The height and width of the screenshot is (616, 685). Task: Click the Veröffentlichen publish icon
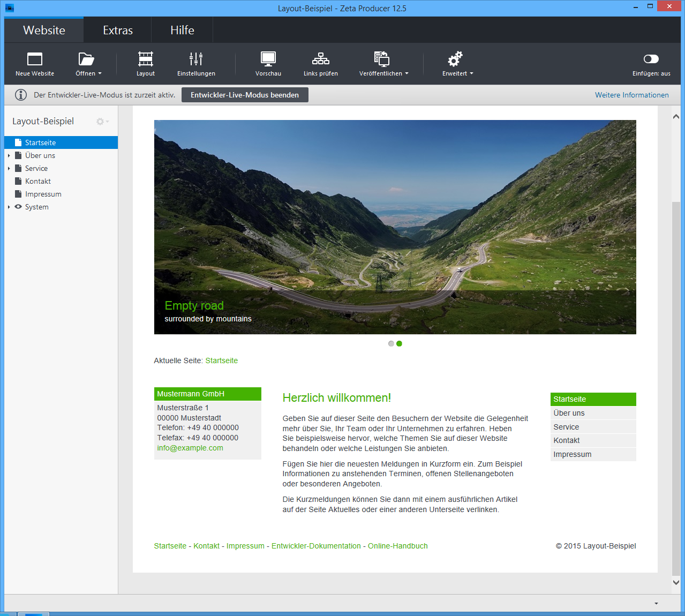381,59
